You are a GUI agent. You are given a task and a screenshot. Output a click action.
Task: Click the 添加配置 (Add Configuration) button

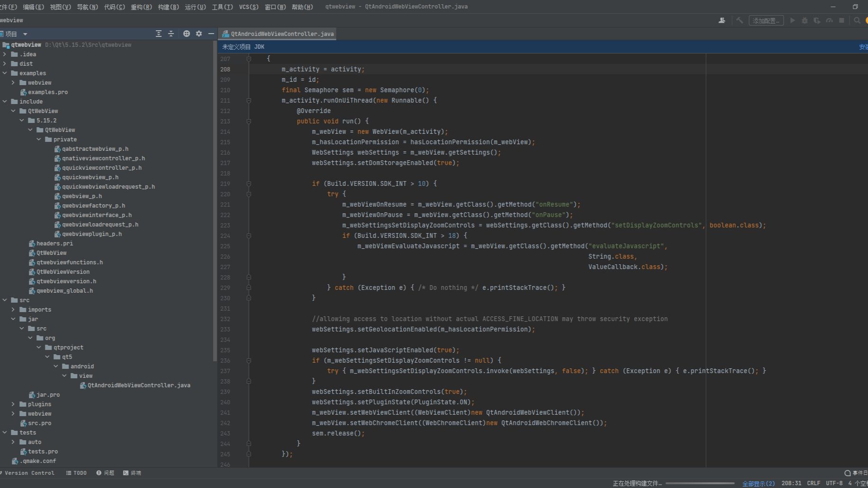(766, 20)
